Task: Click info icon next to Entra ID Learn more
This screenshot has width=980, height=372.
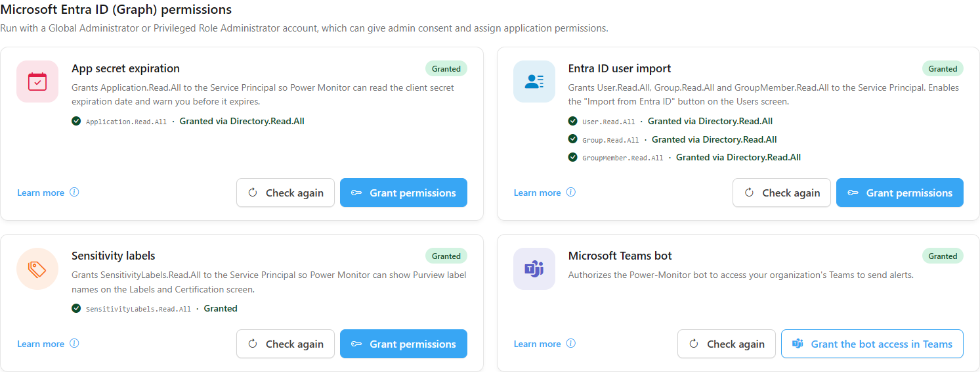Action: [x=571, y=193]
